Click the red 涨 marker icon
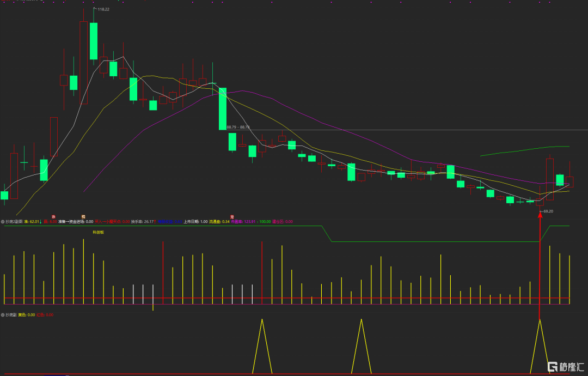Image resolution: width=588 pixels, height=376 pixels. point(53,217)
